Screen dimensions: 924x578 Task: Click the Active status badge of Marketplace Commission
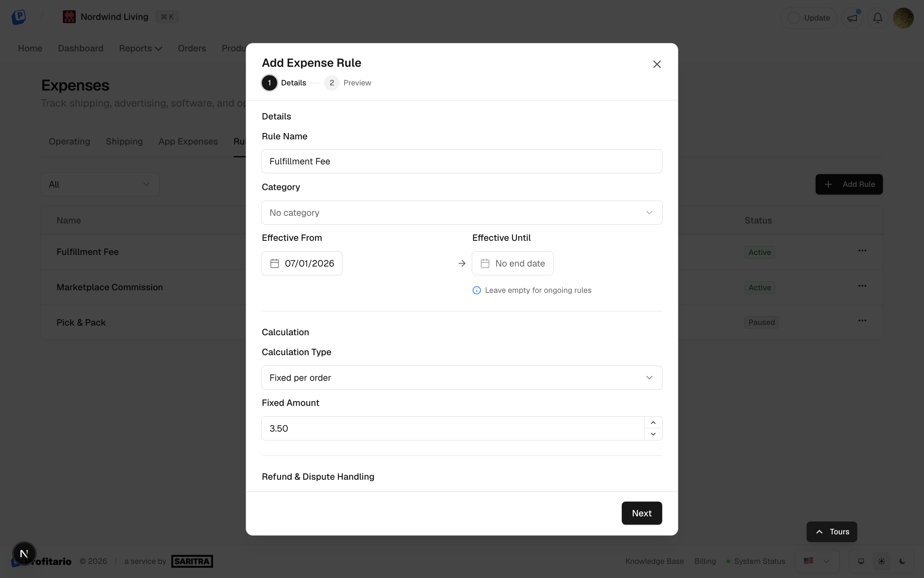[759, 287]
